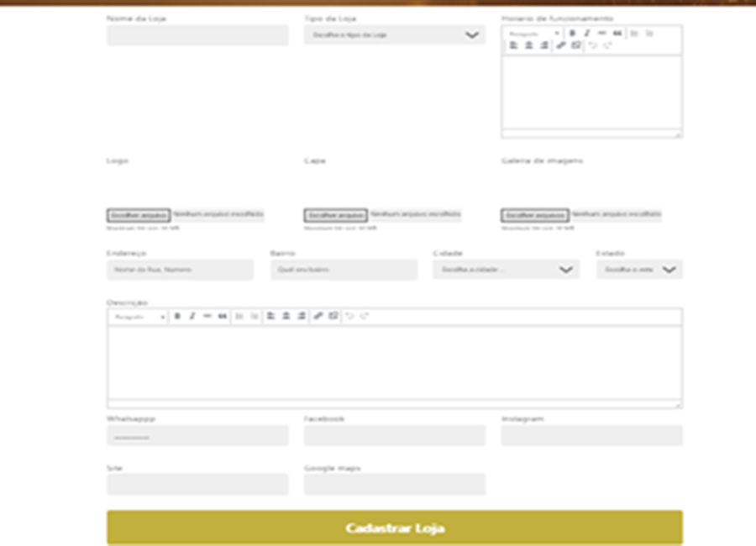Click the blockquote icon in Descrição toolbar
The image size is (756, 546).
click(x=223, y=316)
